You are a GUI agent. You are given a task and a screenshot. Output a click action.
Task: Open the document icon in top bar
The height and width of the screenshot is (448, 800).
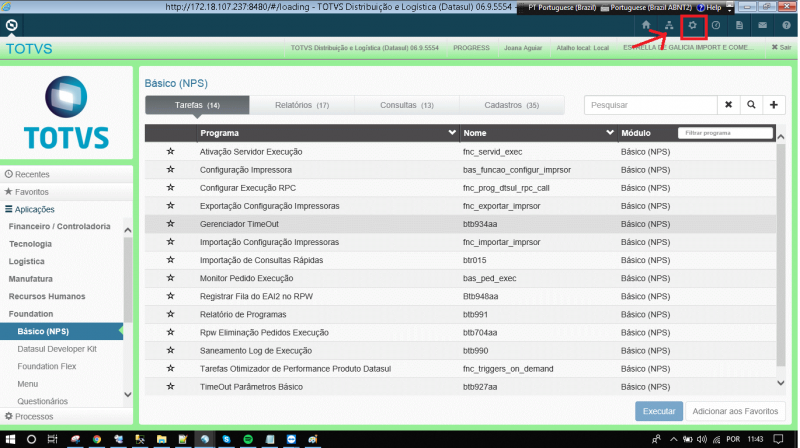pos(739,25)
